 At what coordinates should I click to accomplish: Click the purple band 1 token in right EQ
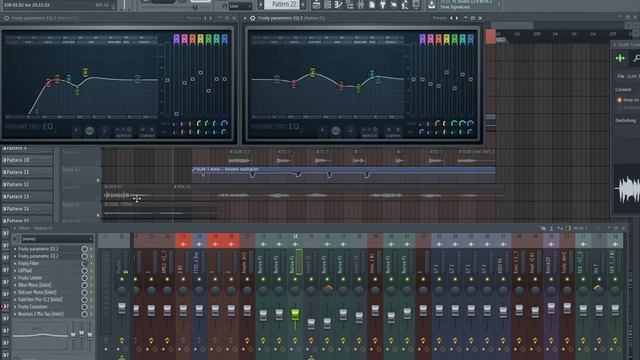click(x=422, y=39)
